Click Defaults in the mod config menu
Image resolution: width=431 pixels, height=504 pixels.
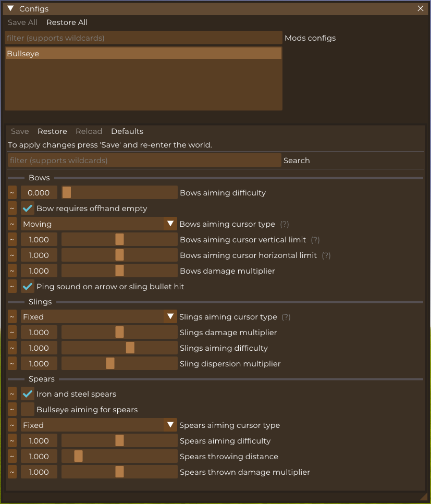pyautogui.click(x=127, y=131)
